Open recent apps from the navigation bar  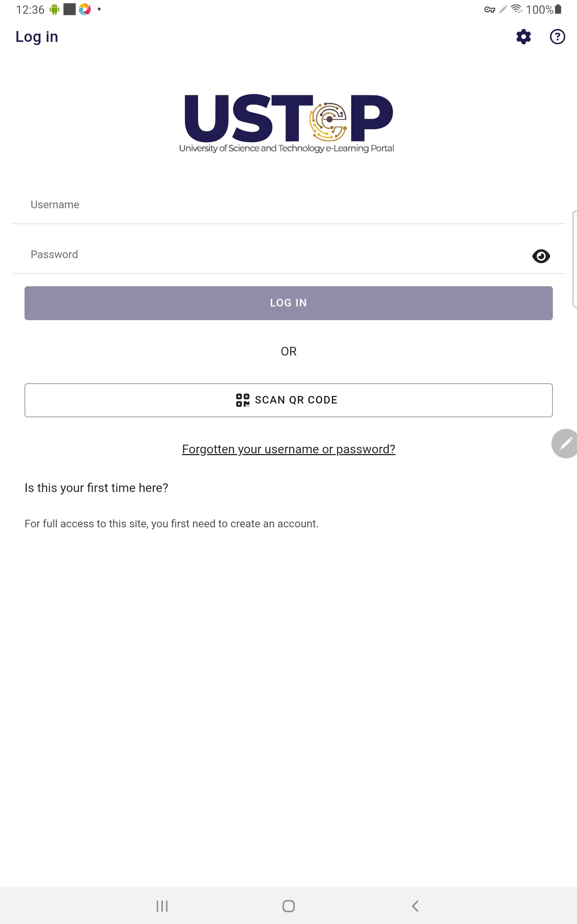point(162,905)
